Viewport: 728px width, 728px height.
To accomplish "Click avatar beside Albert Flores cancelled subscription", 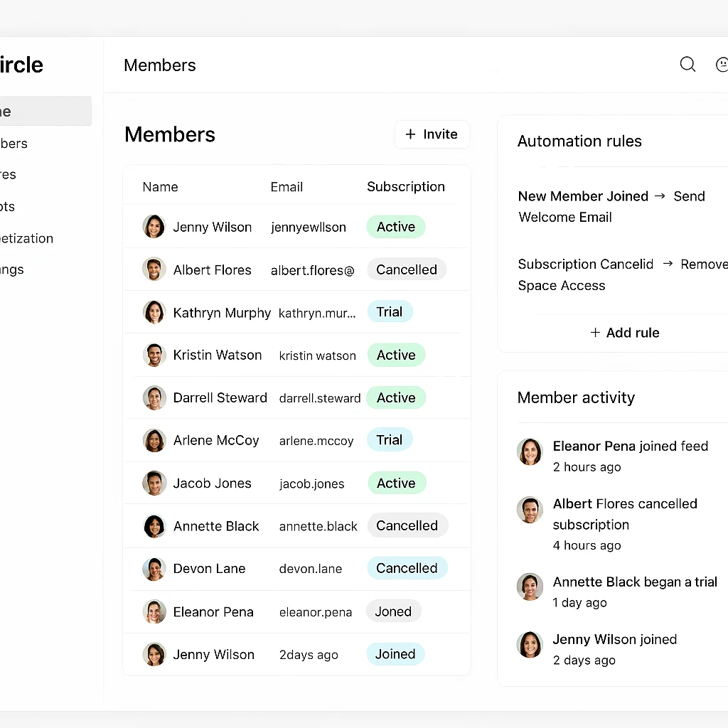I will [x=530, y=510].
